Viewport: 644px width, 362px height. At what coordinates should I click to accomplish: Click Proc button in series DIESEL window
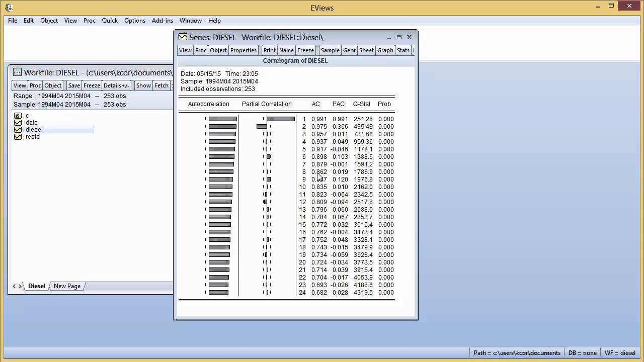pos(201,50)
